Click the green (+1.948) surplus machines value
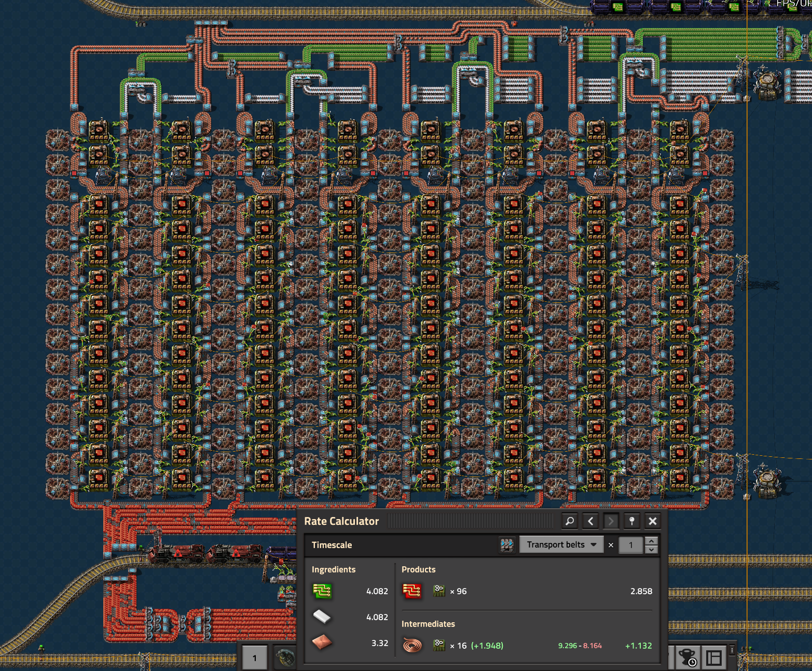Screen dimensions: 812x671 [x=487, y=646]
